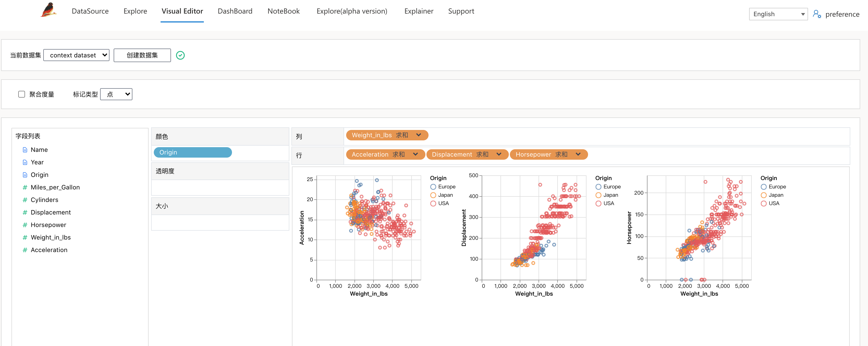Toggle the 聚合度量 checkbox

click(22, 94)
